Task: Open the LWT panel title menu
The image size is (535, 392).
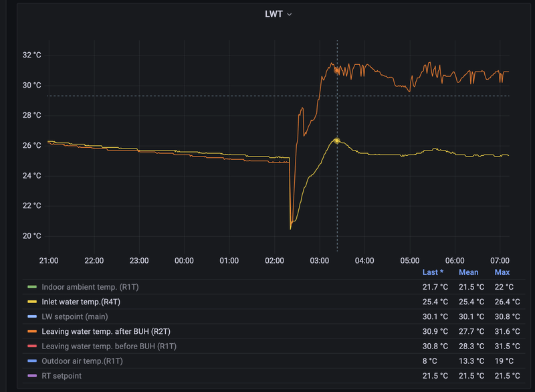Action: [274, 14]
